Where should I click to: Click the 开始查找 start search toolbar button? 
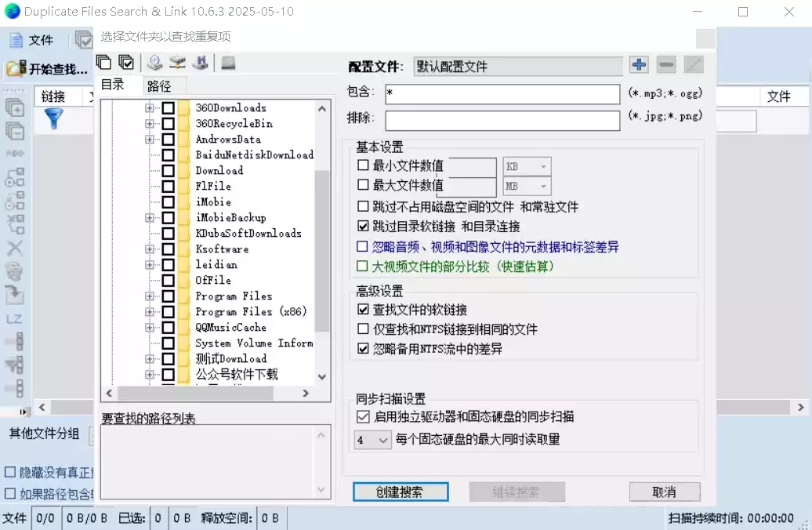pyautogui.click(x=47, y=68)
